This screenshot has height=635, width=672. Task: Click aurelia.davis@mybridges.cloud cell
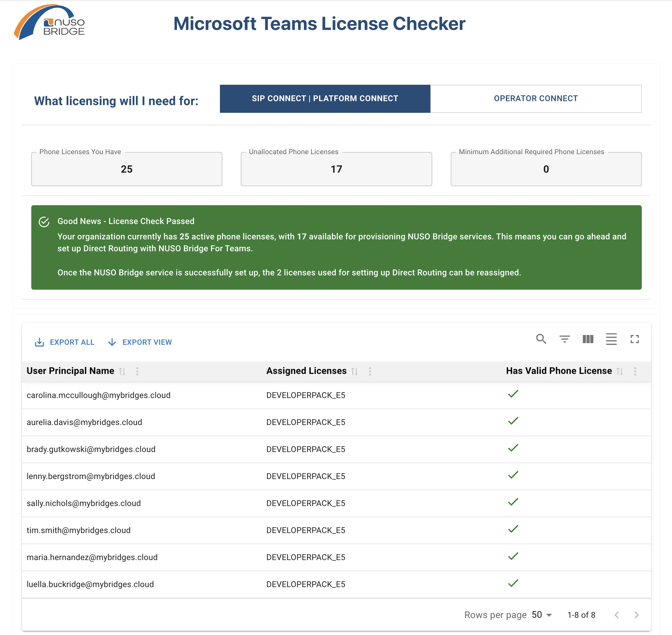click(x=84, y=422)
